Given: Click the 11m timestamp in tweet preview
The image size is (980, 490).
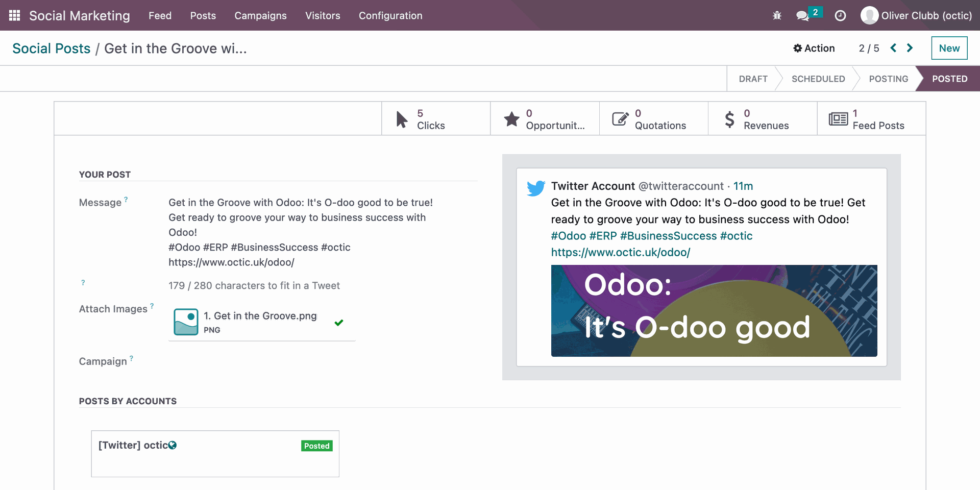Looking at the screenshot, I should click(743, 186).
